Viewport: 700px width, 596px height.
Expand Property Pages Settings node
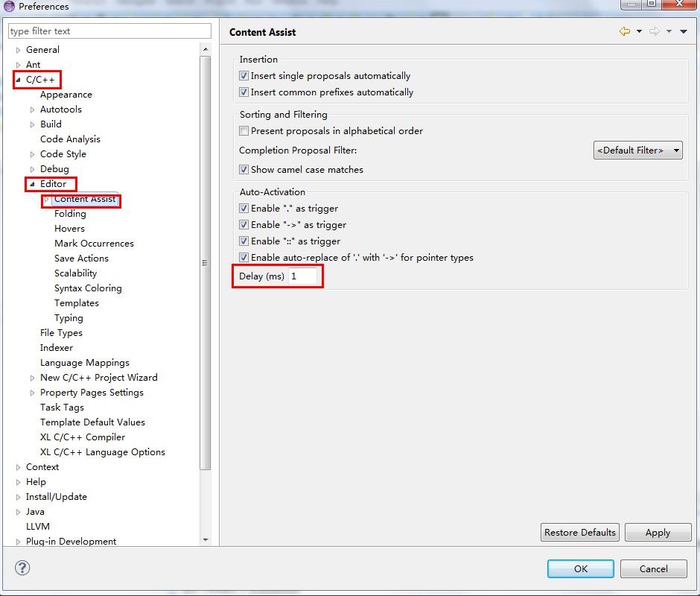pos(32,393)
